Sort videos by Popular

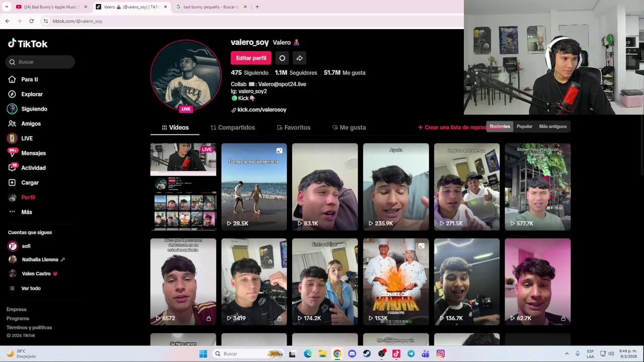tap(524, 127)
